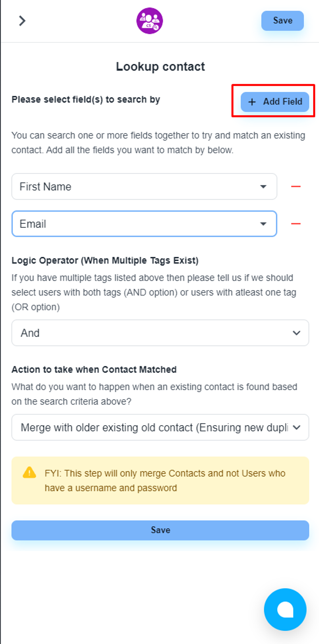
Task: Click the Action to take when Contact Matched heading
Action: tap(94, 370)
